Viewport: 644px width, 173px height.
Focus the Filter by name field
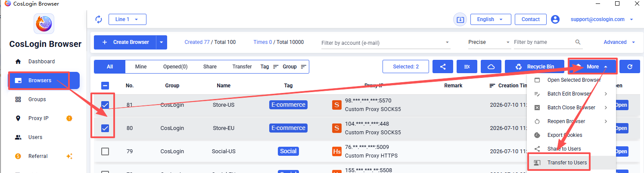click(544, 42)
